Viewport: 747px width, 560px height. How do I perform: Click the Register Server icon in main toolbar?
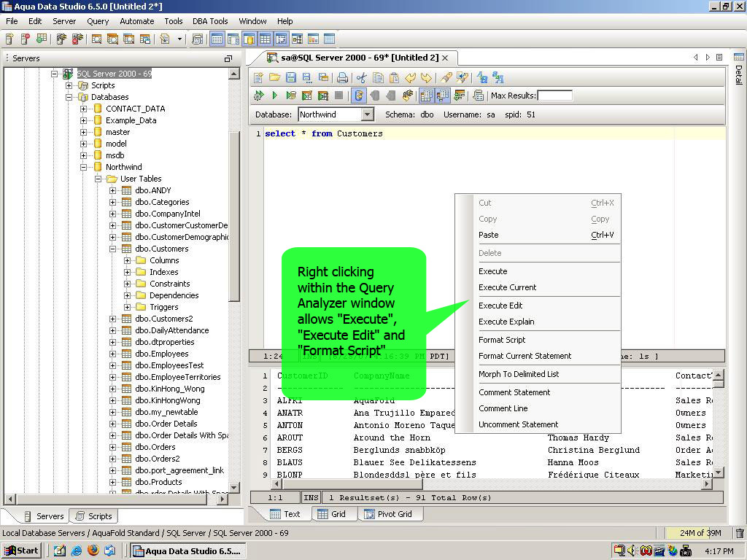(9, 39)
